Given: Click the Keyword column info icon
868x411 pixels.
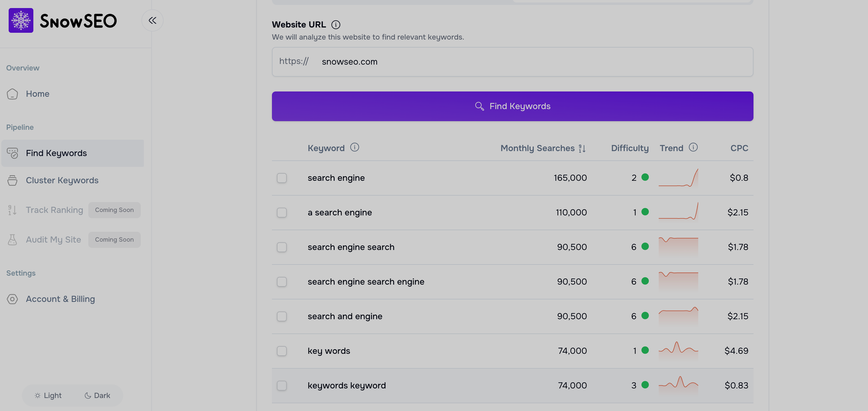Looking at the screenshot, I should pos(355,147).
